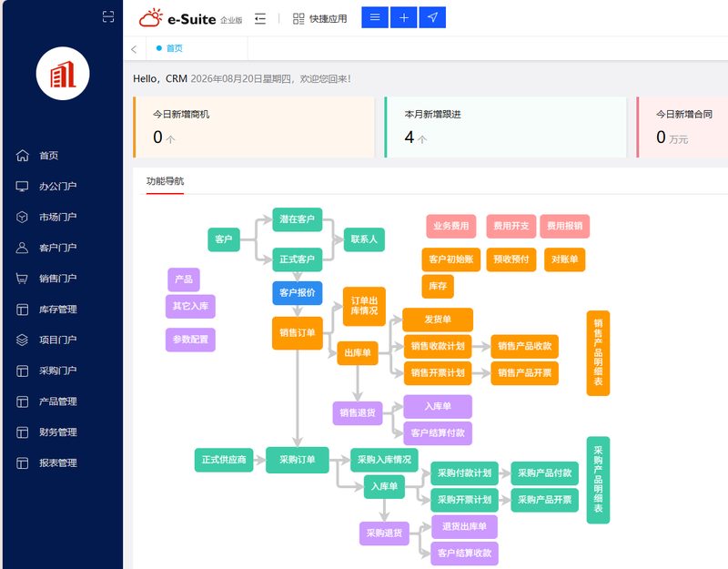Click the blue hamburger list button

pyautogui.click(x=375, y=17)
